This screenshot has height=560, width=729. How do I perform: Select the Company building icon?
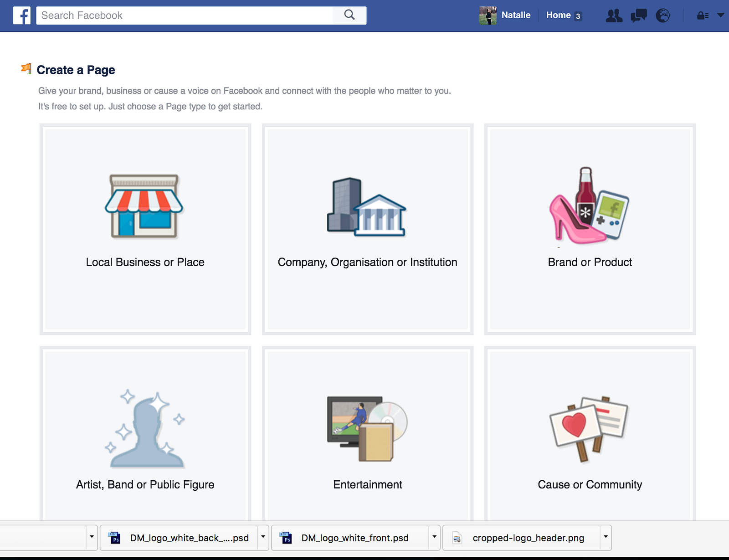[367, 207]
